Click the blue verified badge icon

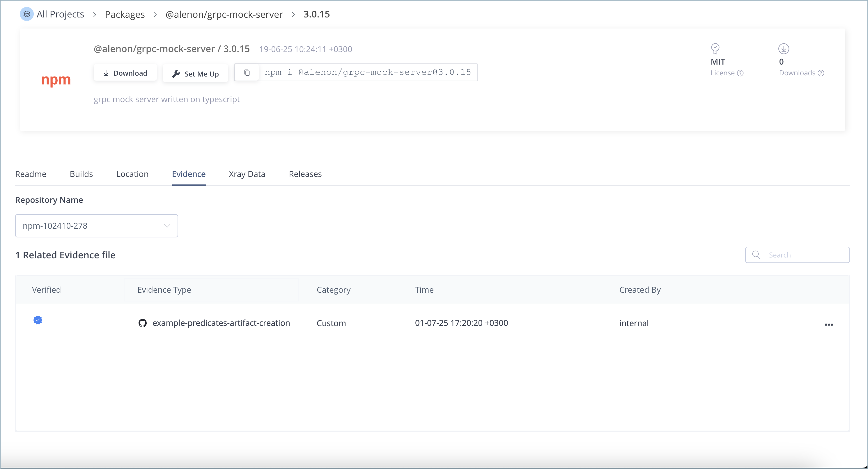pyautogui.click(x=38, y=320)
